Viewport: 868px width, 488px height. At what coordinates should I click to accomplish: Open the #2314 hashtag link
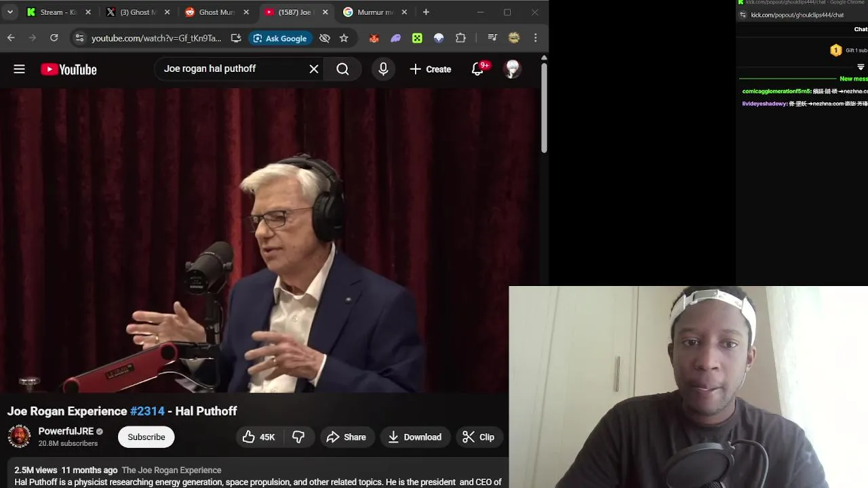[147, 411]
